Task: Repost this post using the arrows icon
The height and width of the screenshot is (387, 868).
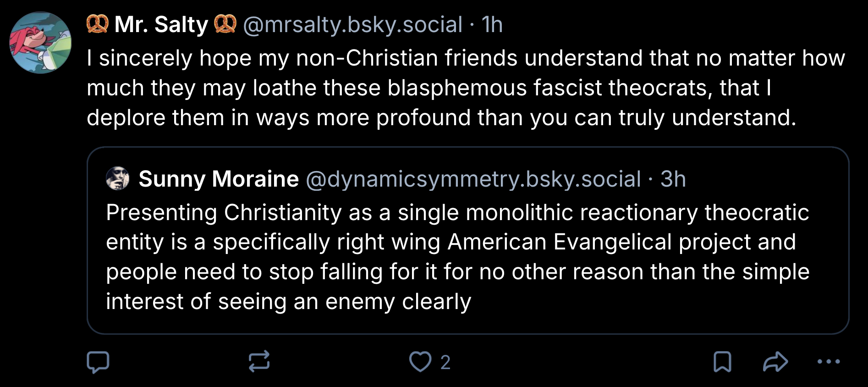Action: [x=259, y=362]
